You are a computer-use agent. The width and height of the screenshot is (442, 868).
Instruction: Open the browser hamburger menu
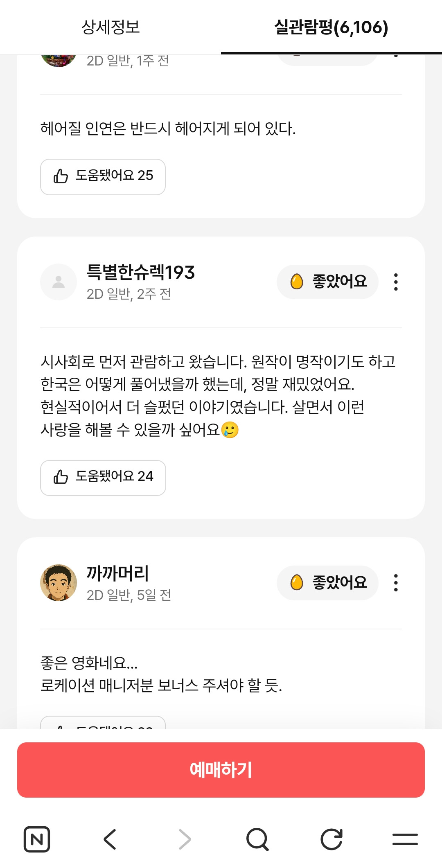pos(405,839)
